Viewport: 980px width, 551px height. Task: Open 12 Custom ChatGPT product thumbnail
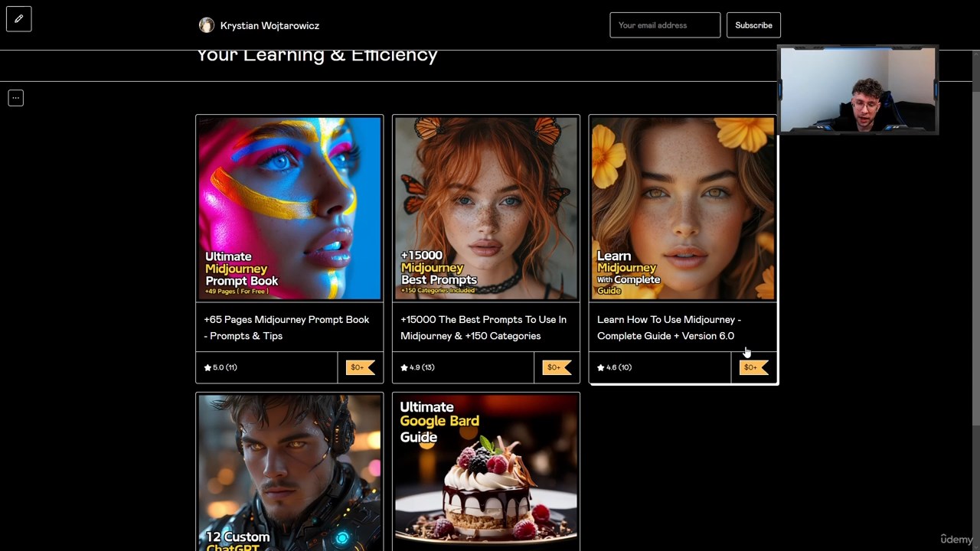pyautogui.click(x=289, y=472)
